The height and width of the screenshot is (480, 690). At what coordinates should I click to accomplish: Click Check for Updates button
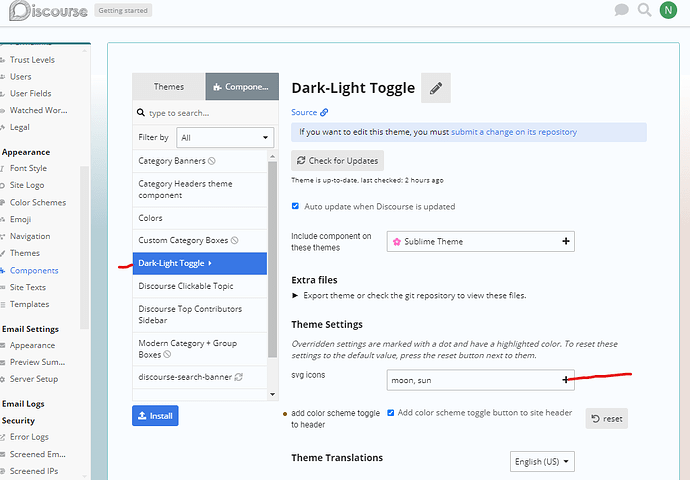(338, 161)
